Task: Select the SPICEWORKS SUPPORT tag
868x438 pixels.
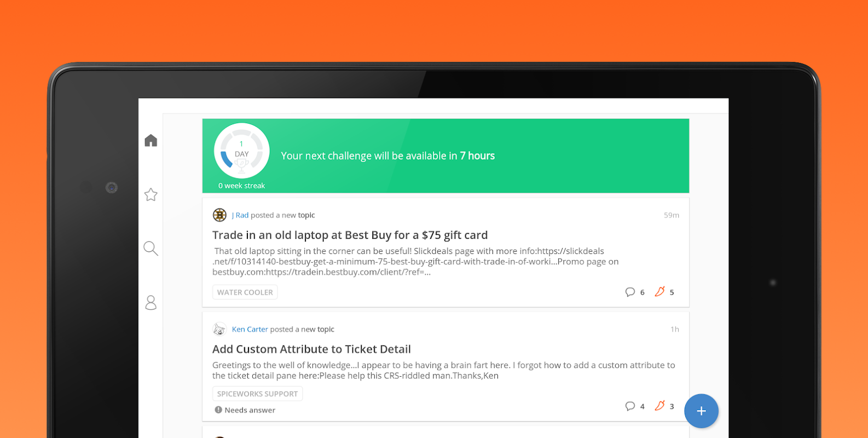Action: 257,394
